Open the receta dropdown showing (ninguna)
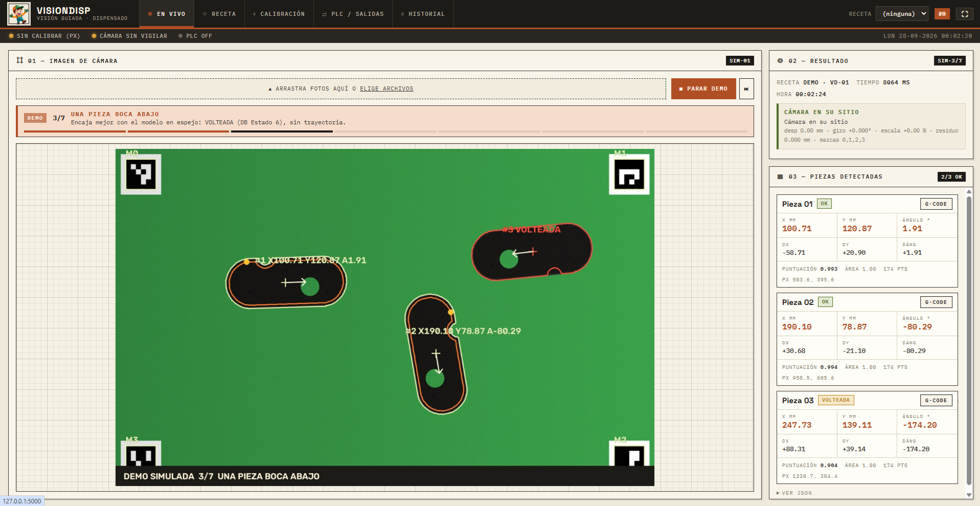The height and width of the screenshot is (506, 980). pos(902,14)
